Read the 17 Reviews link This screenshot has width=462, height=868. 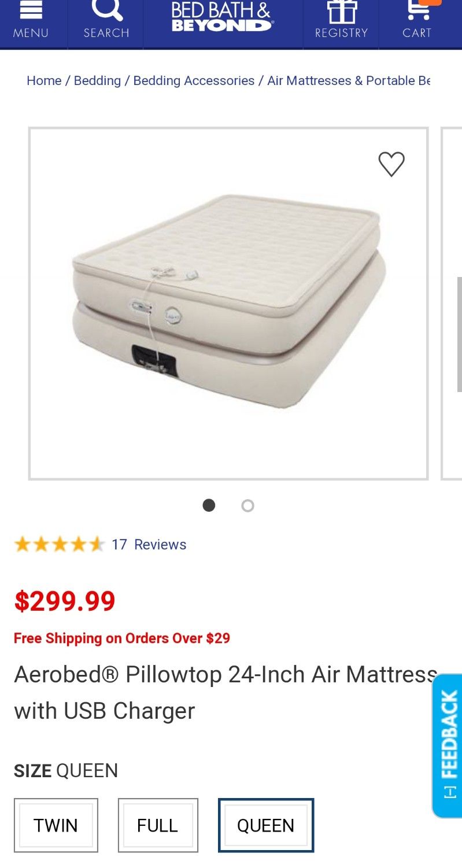(149, 545)
